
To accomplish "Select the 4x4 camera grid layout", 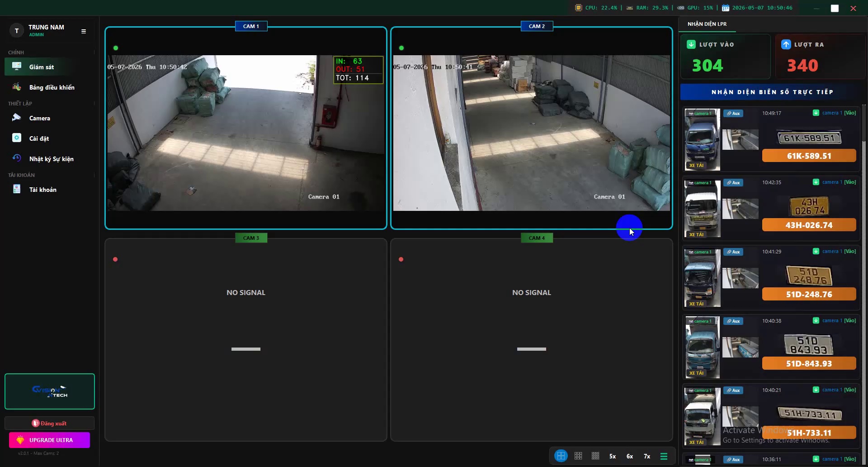I will 595,456.
